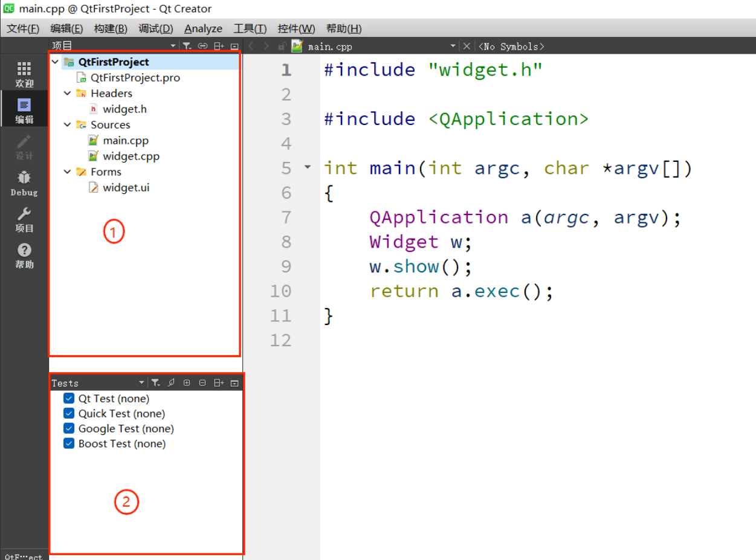This screenshot has height=560, width=756.
Task: Place cursor on return a.exec(); line
Action: click(x=462, y=291)
